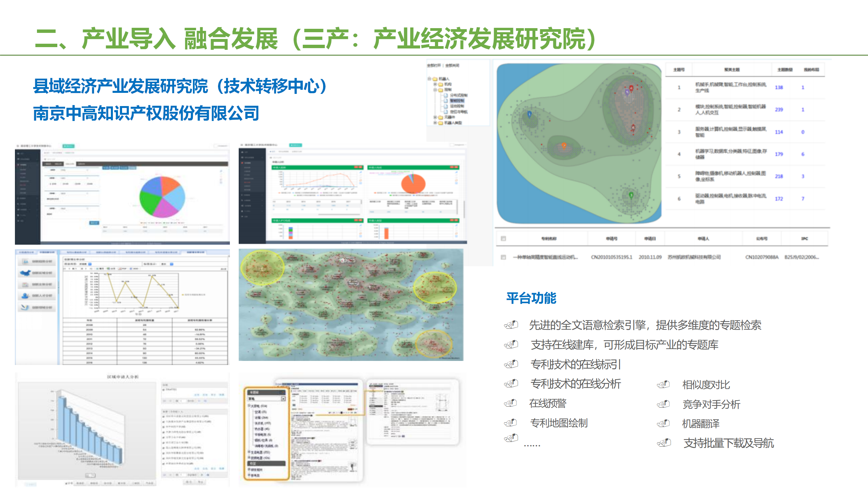Viewport: 868px width, 488px height.
Task: Select the 创新趋势分析 icon in left sidebar
Action: pos(25,262)
